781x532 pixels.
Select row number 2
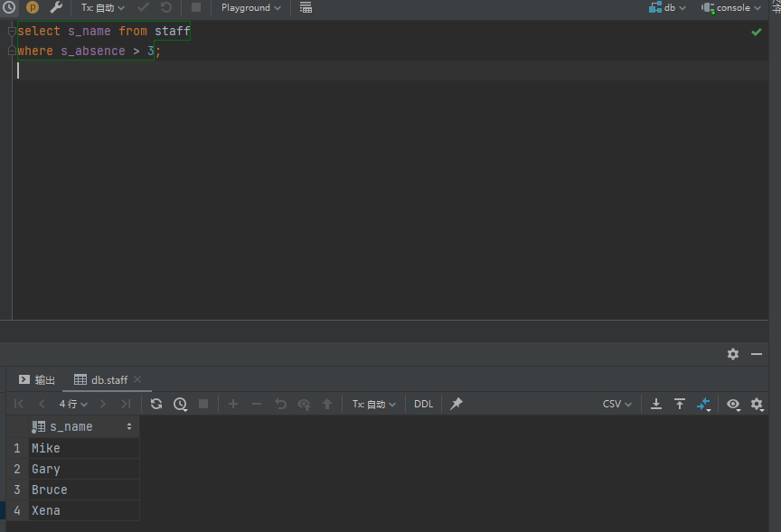17,469
